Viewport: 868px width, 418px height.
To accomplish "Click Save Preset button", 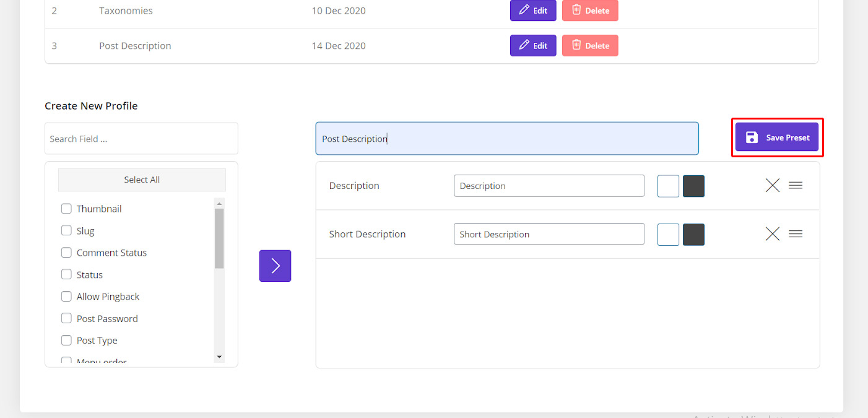I will click(x=777, y=137).
